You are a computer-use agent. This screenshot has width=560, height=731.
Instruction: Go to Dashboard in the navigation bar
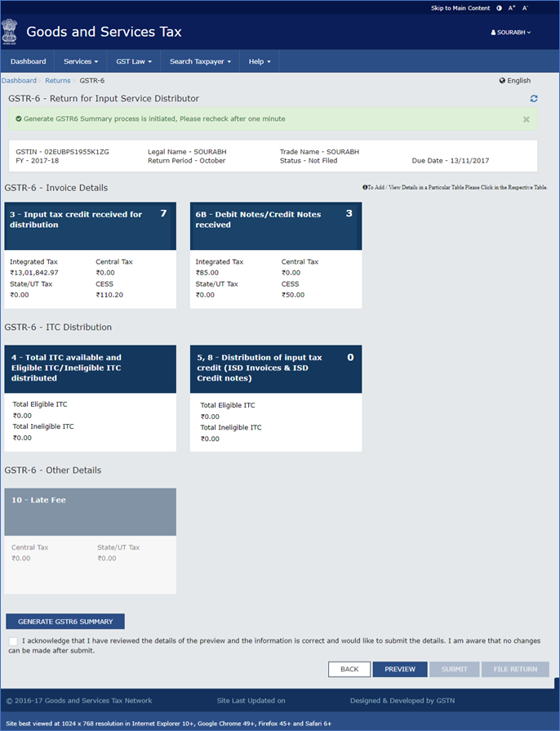click(28, 61)
